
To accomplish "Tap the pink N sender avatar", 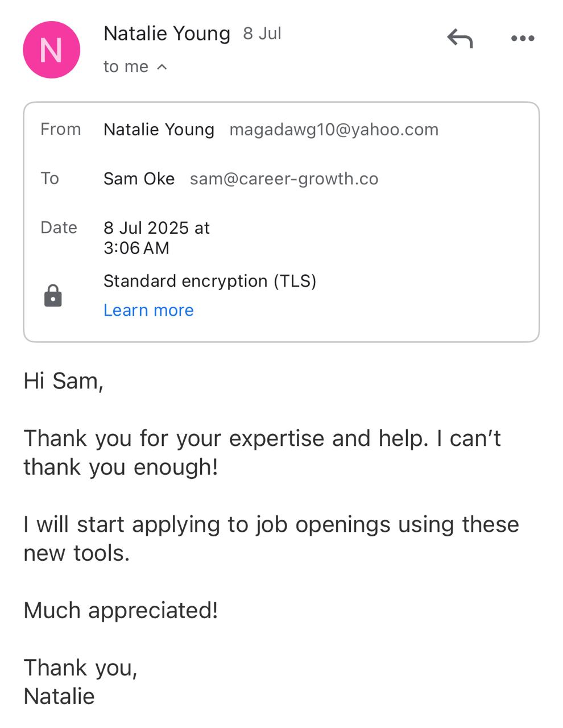I will pyautogui.click(x=51, y=50).
